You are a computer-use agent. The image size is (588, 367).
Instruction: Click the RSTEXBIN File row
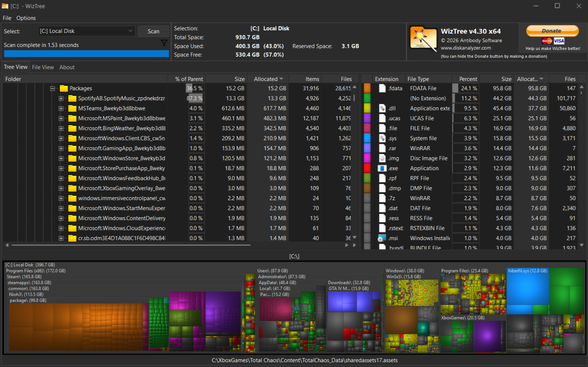470,228
